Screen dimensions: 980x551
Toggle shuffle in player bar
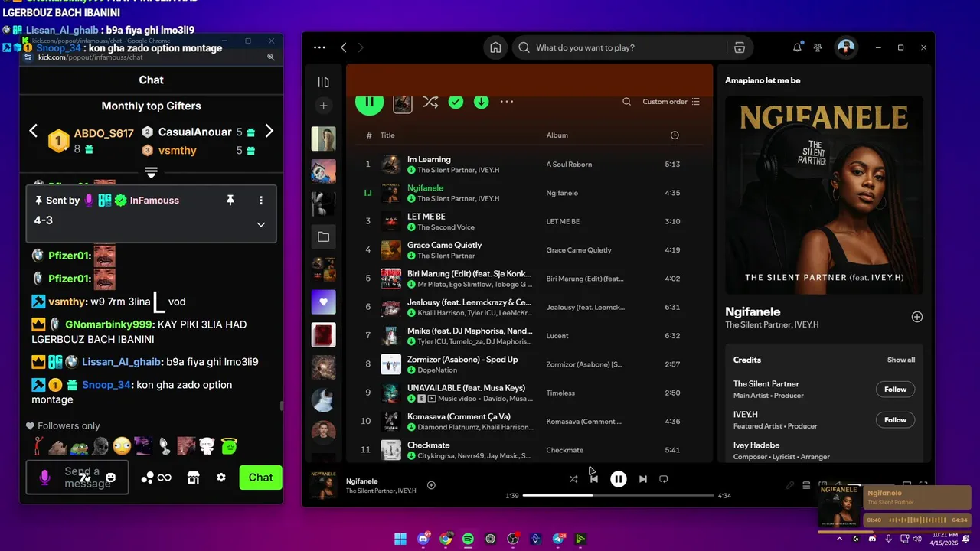(x=573, y=479)
